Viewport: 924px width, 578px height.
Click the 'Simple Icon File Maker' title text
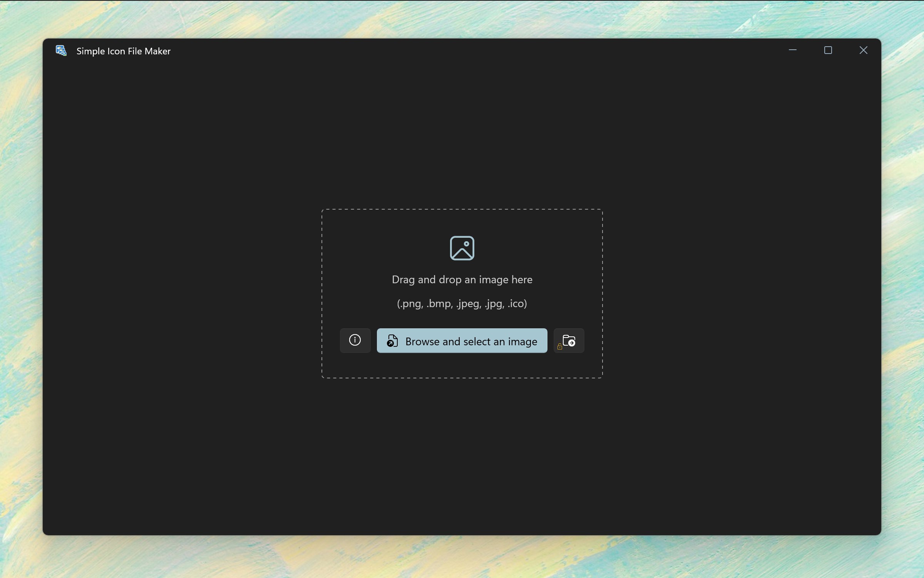pos(123,51)
